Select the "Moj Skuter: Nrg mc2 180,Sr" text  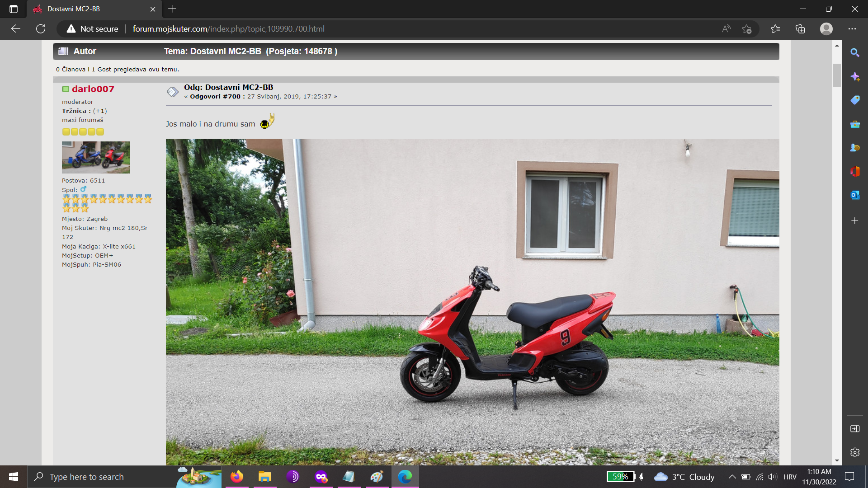105,228
